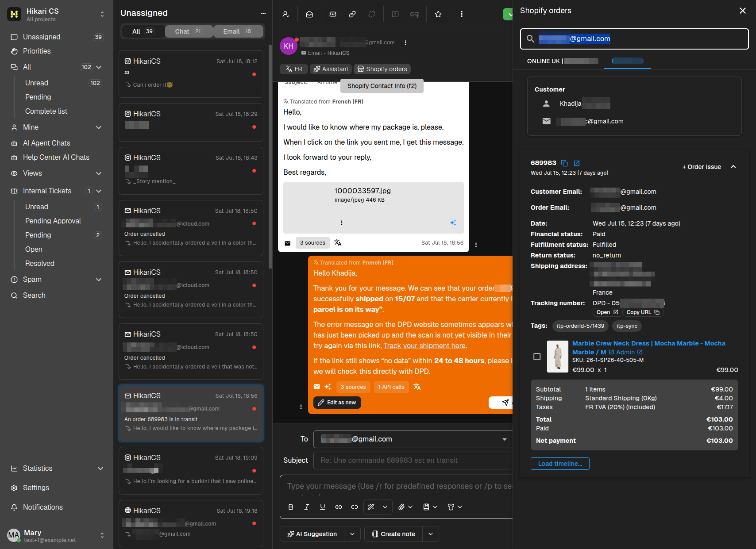Image resolution: width=756 pixels, height=549 pixels.
Task: Tick the Marble Crew Neck Dress checkbox
Action: point(537,357)
